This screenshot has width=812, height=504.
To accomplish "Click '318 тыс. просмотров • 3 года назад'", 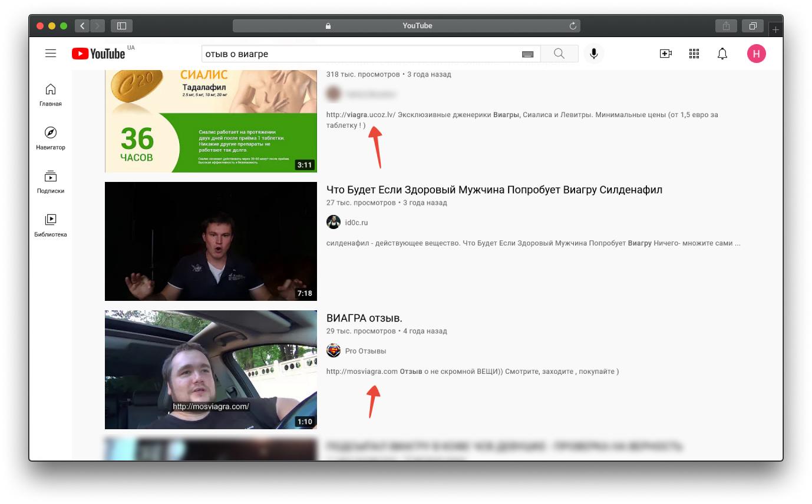I will pos(389,74).
